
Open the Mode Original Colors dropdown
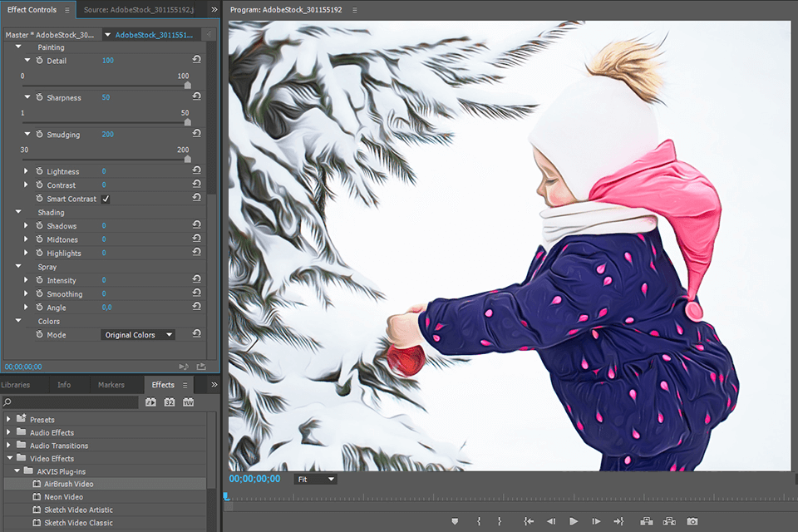[x=138, y=335]
